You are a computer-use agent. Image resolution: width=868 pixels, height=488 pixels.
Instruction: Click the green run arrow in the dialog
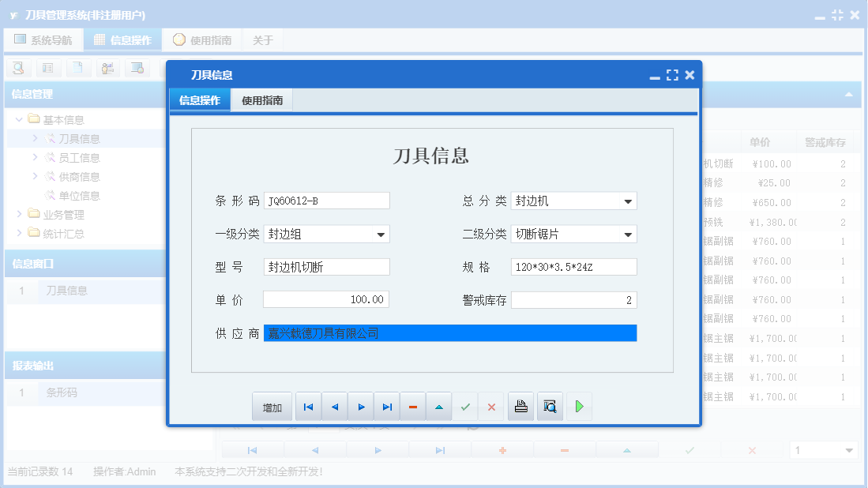tap(579, 406)
